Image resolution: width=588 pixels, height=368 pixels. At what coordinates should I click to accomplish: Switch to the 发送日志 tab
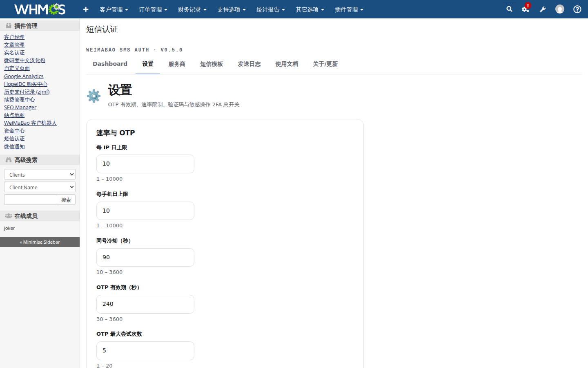[x=249, y=64]
